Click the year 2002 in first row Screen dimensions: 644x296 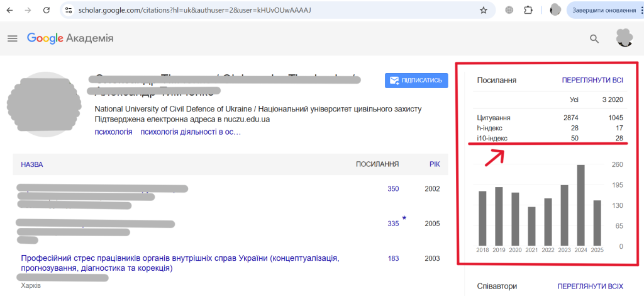433,189
